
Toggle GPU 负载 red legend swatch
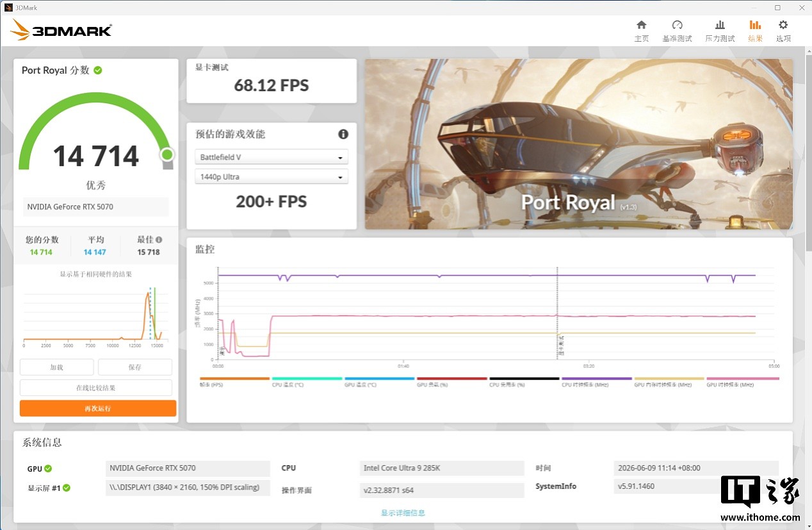(451, 379)
